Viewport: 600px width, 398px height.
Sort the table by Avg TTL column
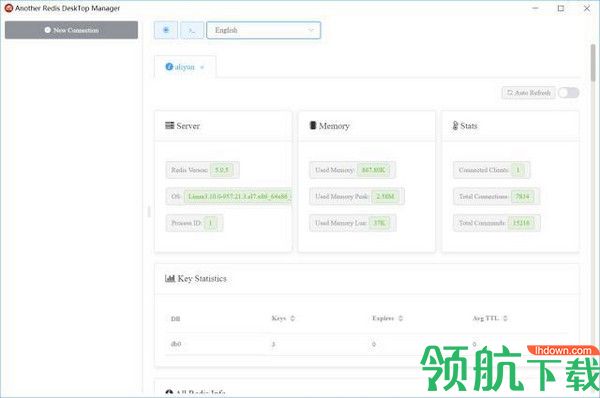click(x=505, y=318)
